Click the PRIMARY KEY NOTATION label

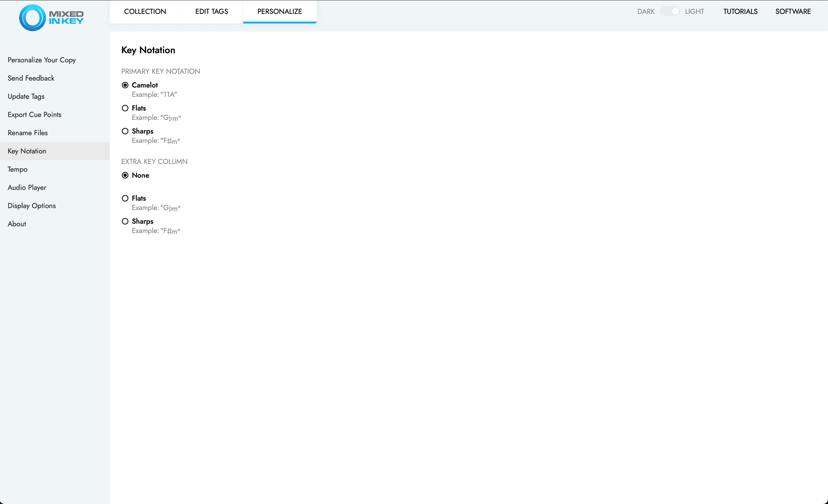click(x=161, y=71)
